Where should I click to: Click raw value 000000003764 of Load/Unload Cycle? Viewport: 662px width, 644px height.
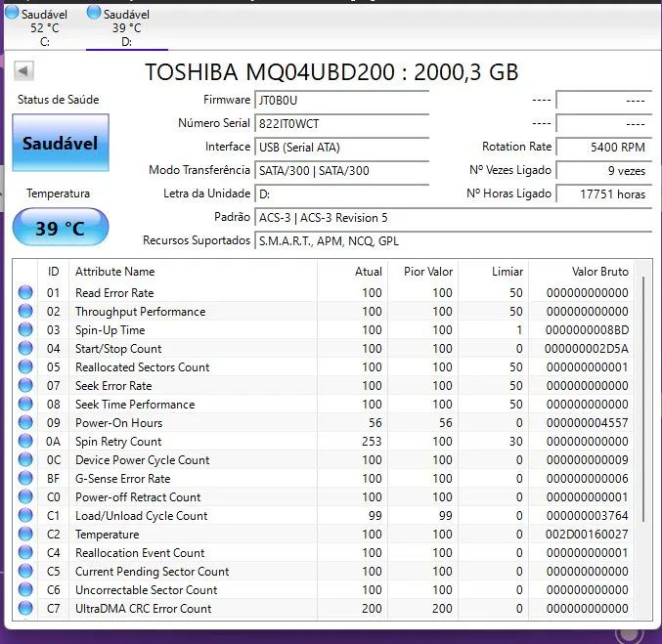[588, 516]
